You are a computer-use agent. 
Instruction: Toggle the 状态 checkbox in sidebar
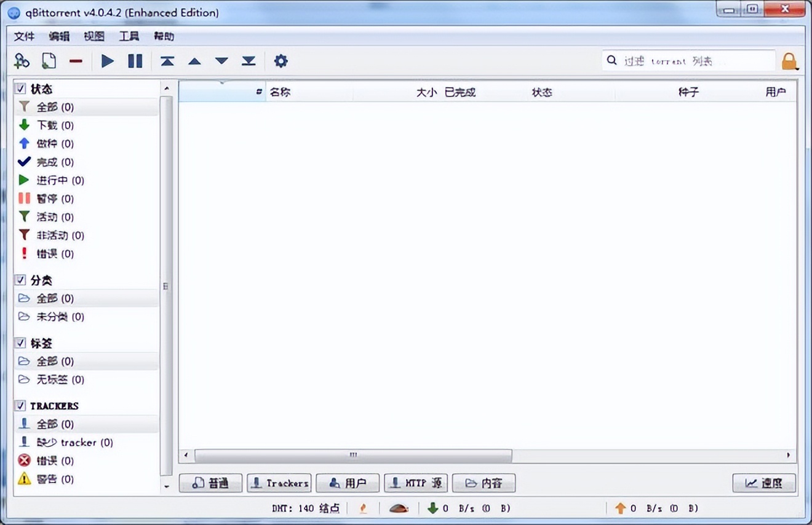coord(21,89)
